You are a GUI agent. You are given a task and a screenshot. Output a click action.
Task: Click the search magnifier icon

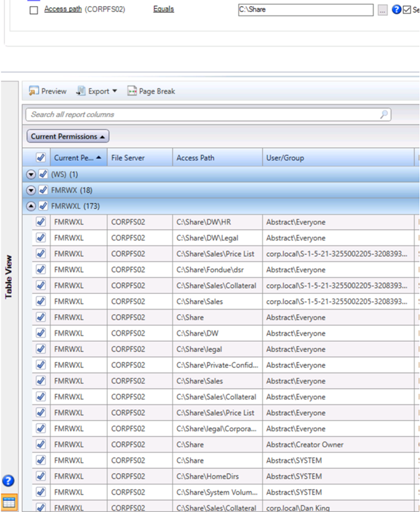[384, 114]
